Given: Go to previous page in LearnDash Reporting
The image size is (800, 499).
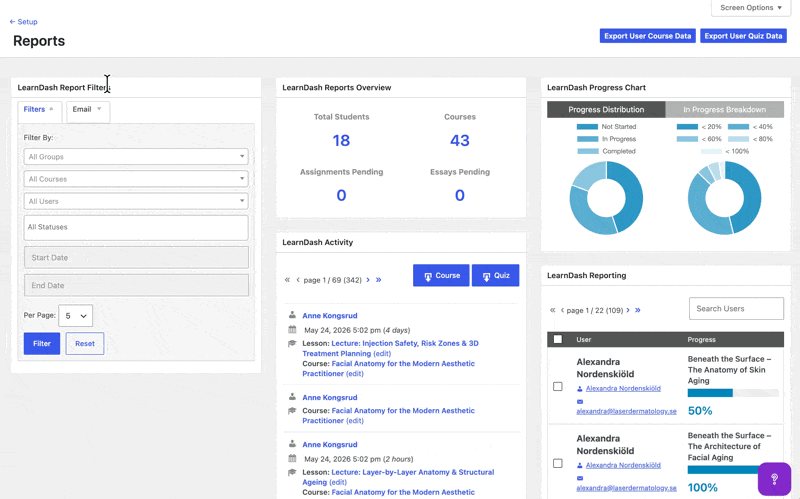Looking at the screenshot, I should (x=562, y=310).
